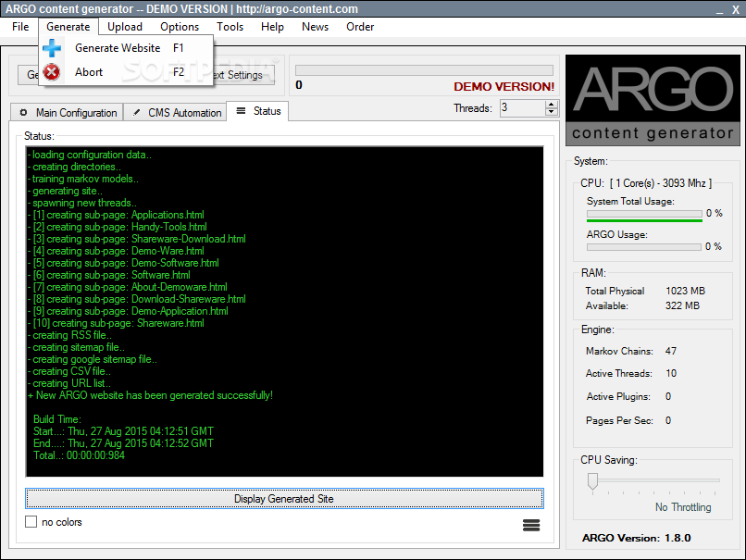Click the red Abort cross icon
The height and width of the screenshot is (560, 746).
tap(52, 72)
